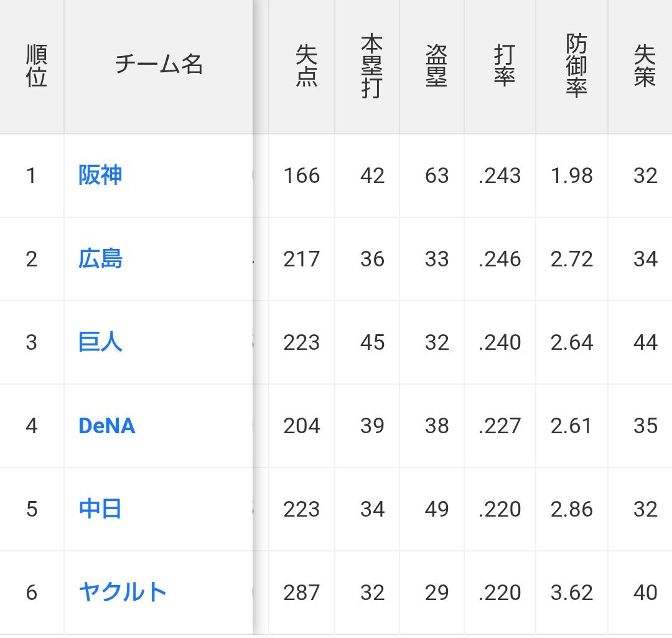Click the 打率 column header
The width and height of the screenshot is (672, 638).
tap(504, 66)
